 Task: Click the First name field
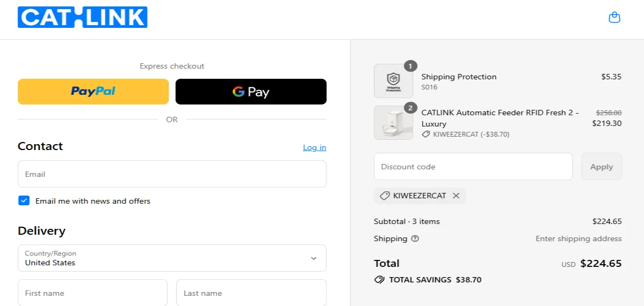point(92,293)
